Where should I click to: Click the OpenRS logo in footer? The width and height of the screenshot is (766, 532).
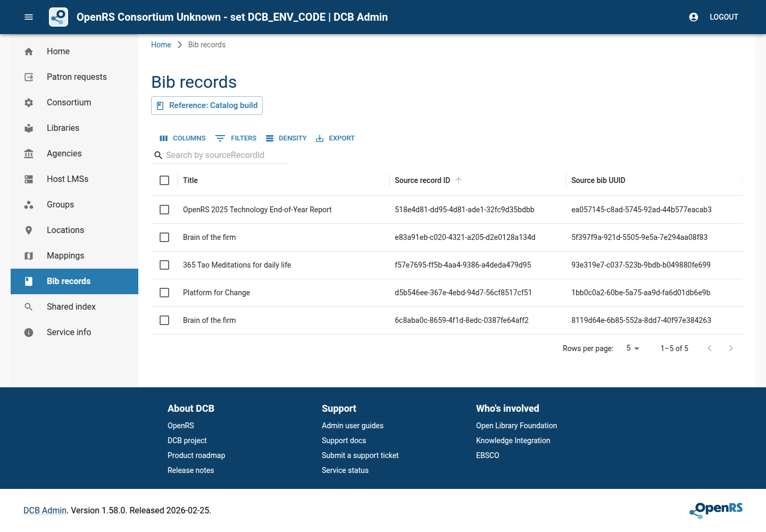(x=716, y=510)
